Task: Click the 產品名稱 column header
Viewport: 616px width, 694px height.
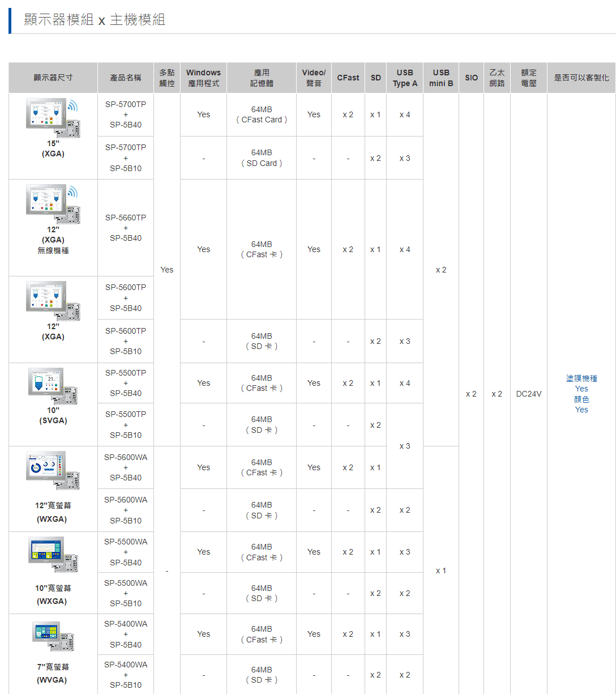Action: (x=126, y=78)
